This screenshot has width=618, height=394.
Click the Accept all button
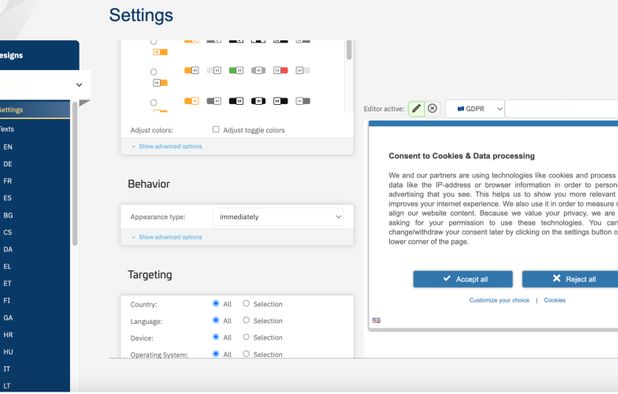click(x=463, y=279)
